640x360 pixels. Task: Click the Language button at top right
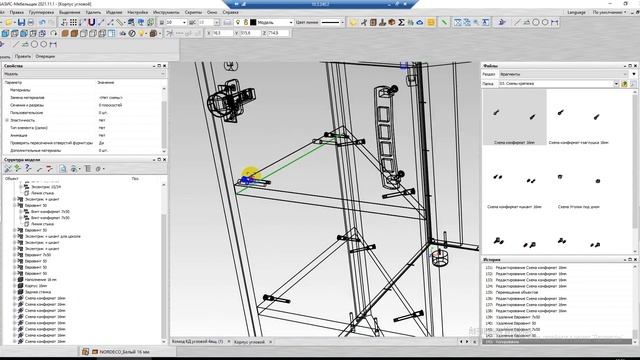(x=577, y=12)
